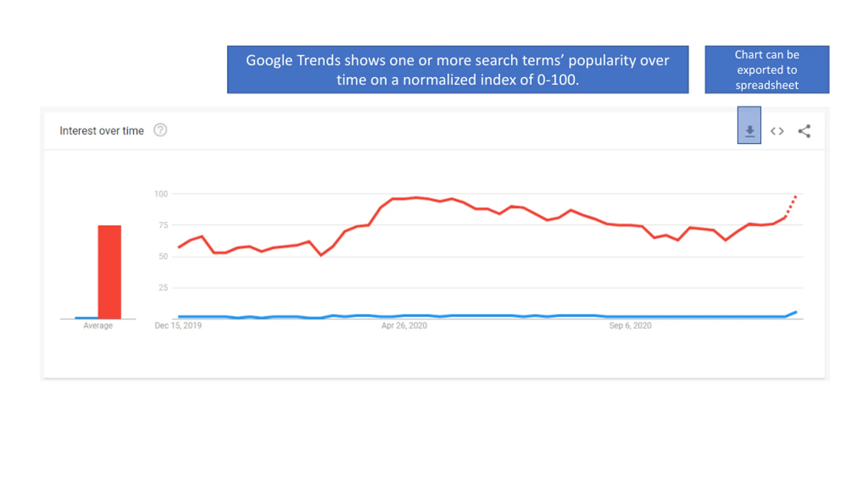Share the Interest over time chart
The height and width of the screenshot is (488, 868).
(x=804, y=131)
